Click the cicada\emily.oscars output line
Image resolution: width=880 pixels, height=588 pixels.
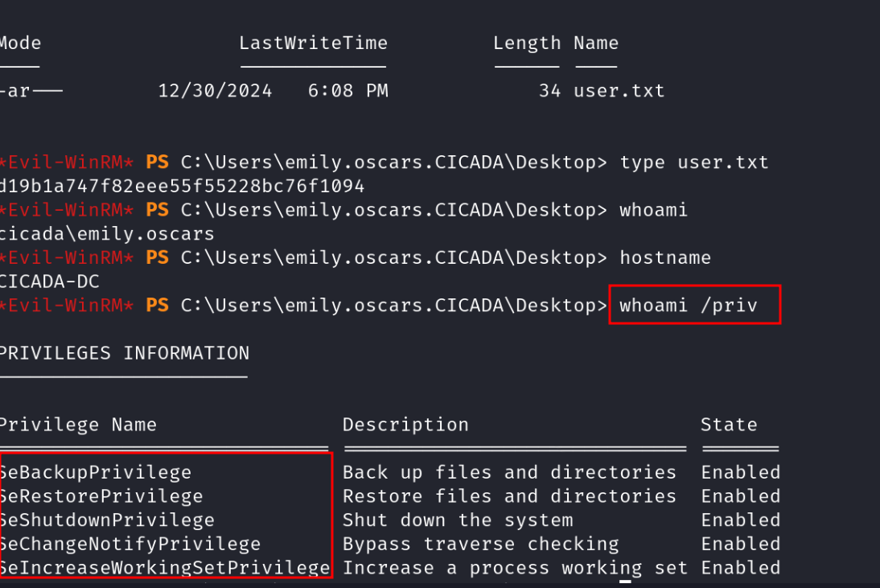pos(107,234)
